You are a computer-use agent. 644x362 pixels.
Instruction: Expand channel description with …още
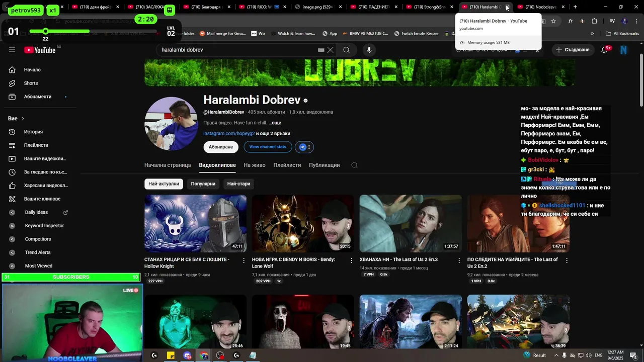(275, 123)
